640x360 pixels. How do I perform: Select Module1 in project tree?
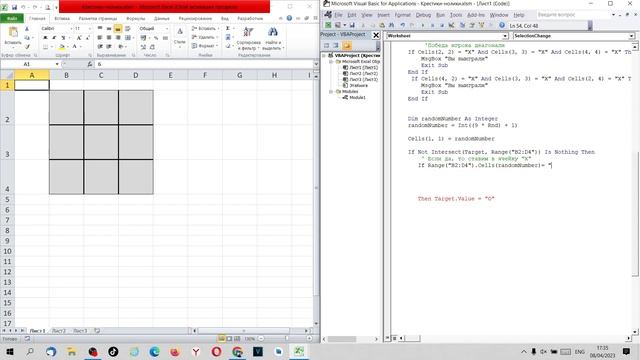pyautogui.click(x=357, y=98)
